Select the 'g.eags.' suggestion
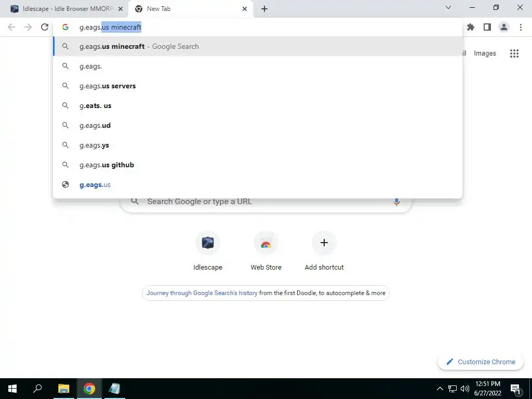 (x=258, y=66)
